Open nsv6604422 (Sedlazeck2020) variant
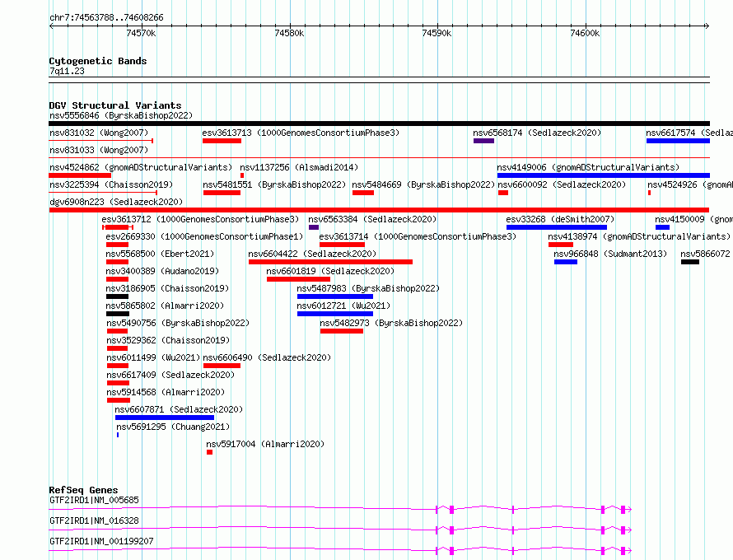 pyautogui.click(x=312, y=254)
